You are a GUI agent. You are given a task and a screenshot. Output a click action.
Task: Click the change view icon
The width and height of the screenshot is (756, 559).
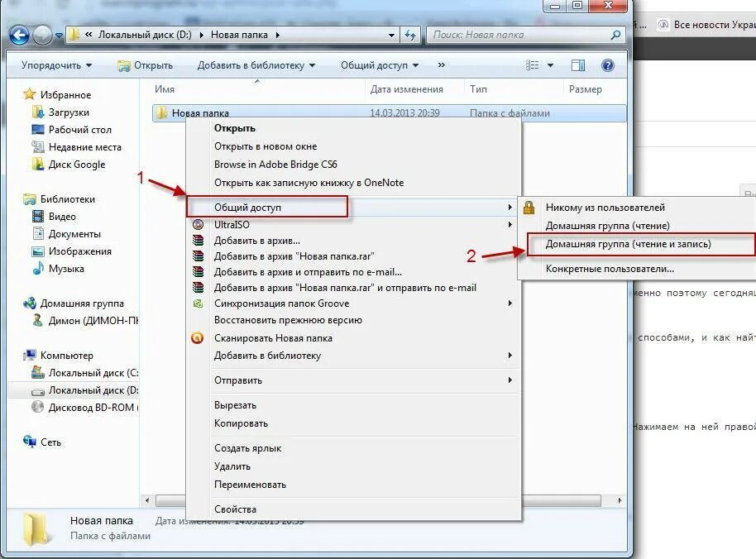click(533, 65)
